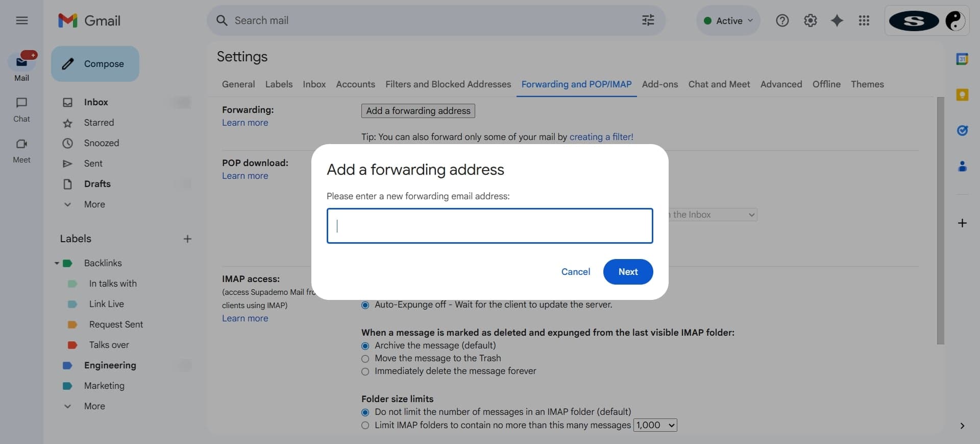Image resolution: width=980 pixels, height=444 pixels.
Task: Select Move the message to the Trash
Action: pos(365,359)
